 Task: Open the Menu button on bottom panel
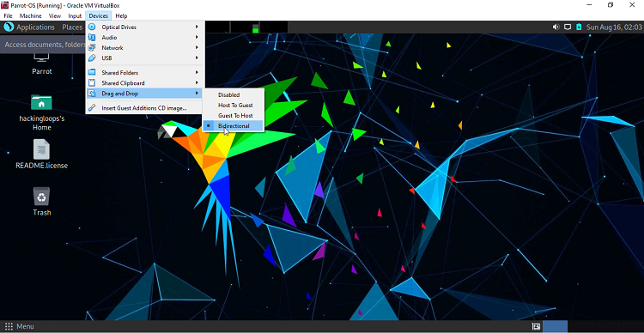coord(19,326)
